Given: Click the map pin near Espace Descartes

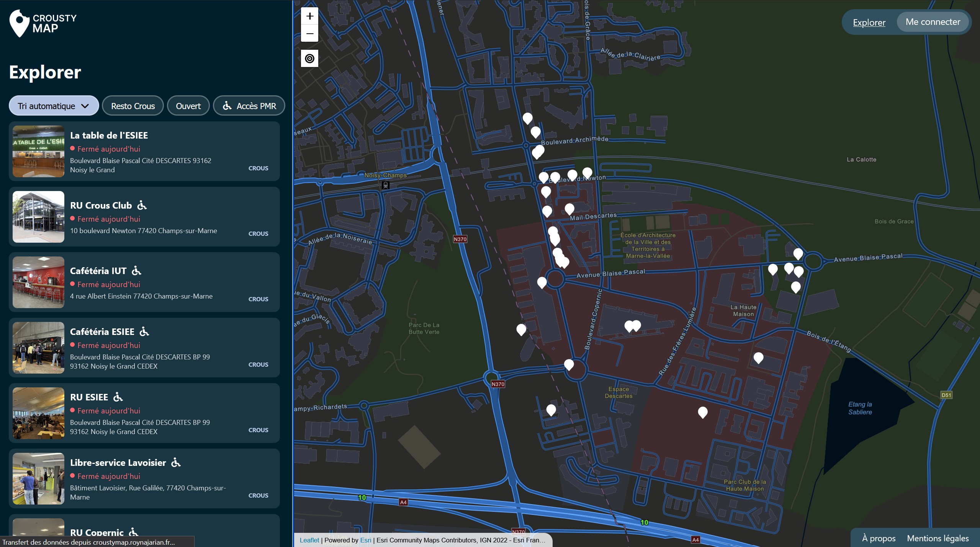Looking at the screenshot, I should [x=569, y=365].
